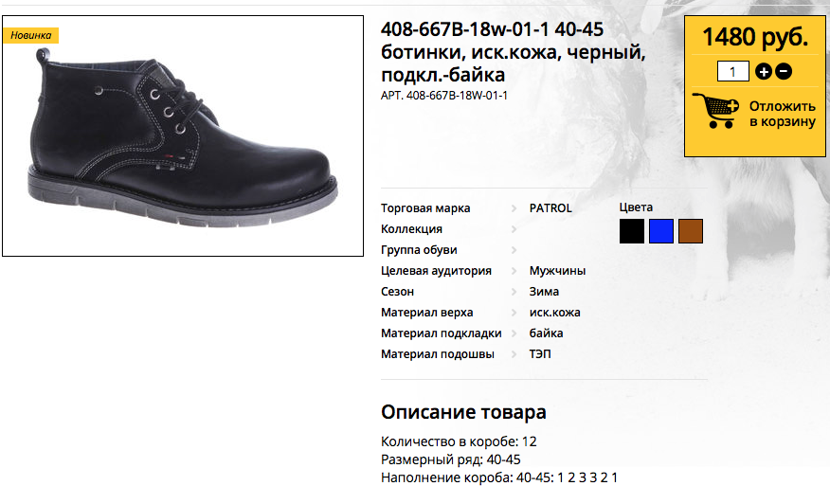
Task: Increase quantity with the plus icon
Action: tap(764, 71)
